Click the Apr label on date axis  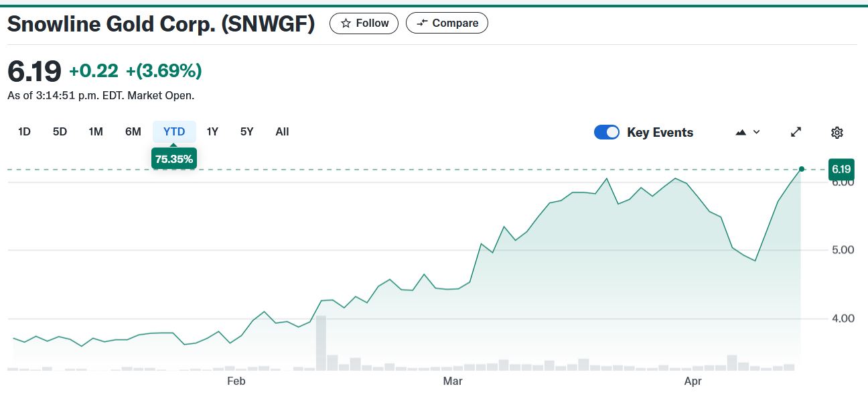pyautogui.click(x=693, y=382)
